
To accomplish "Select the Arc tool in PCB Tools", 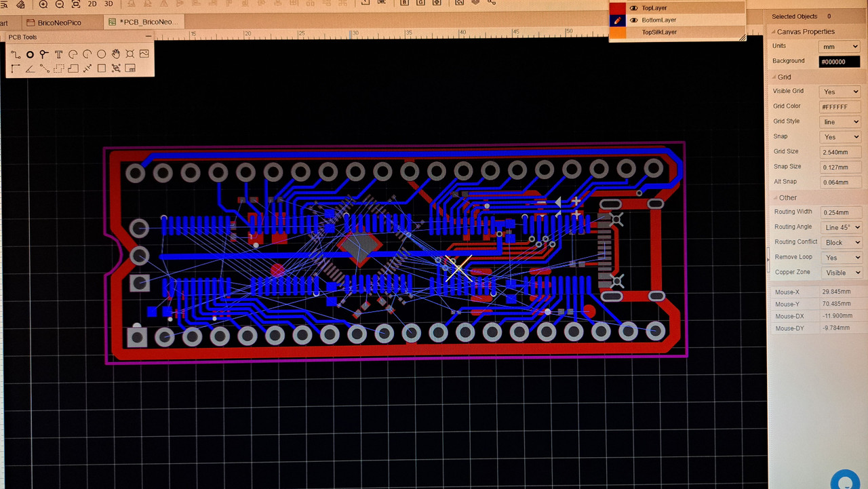I will click(x=73, y=54).
